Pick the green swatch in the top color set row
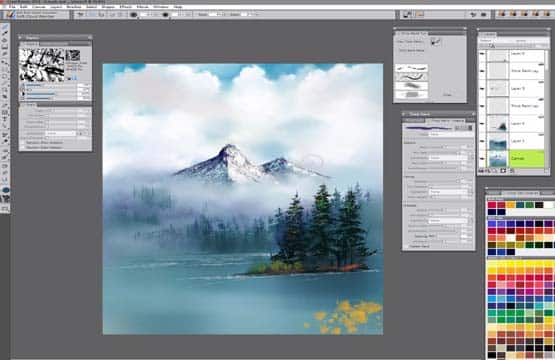 (529, 205)
